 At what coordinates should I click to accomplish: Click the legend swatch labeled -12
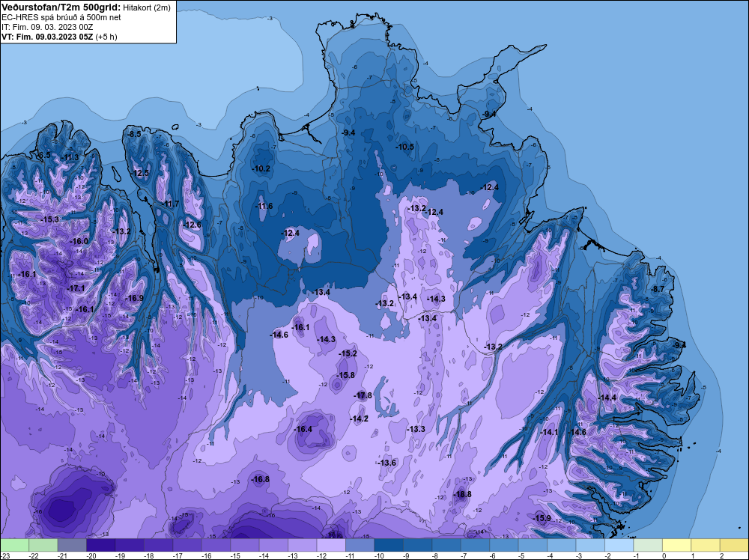pos(331,545)
